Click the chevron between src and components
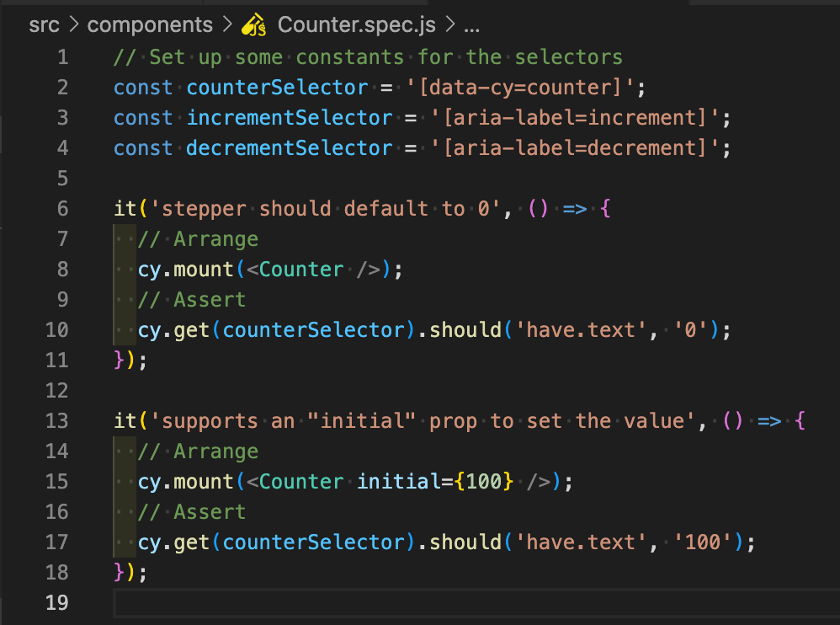This screenshot has width=840, height=625. (x=76, y=24)
